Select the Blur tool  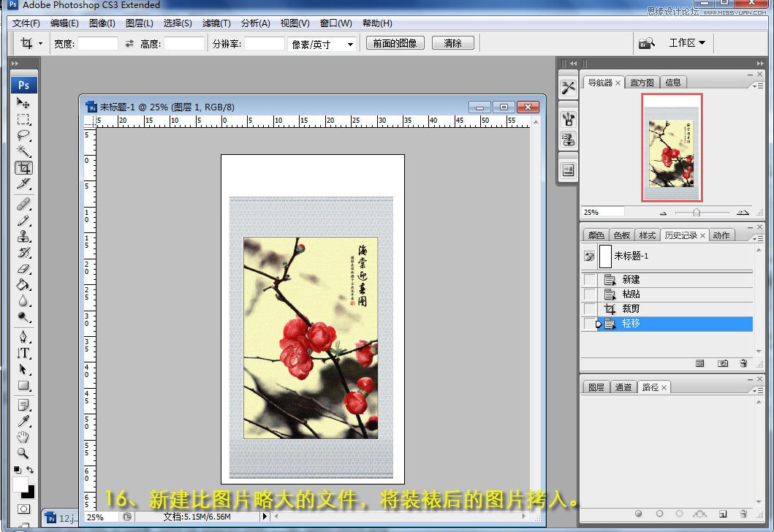coord(23,301)
